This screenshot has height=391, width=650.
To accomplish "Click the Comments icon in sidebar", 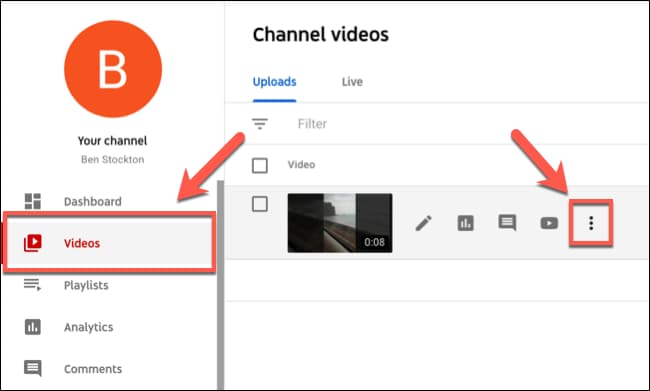I will [x=33, y=368].
